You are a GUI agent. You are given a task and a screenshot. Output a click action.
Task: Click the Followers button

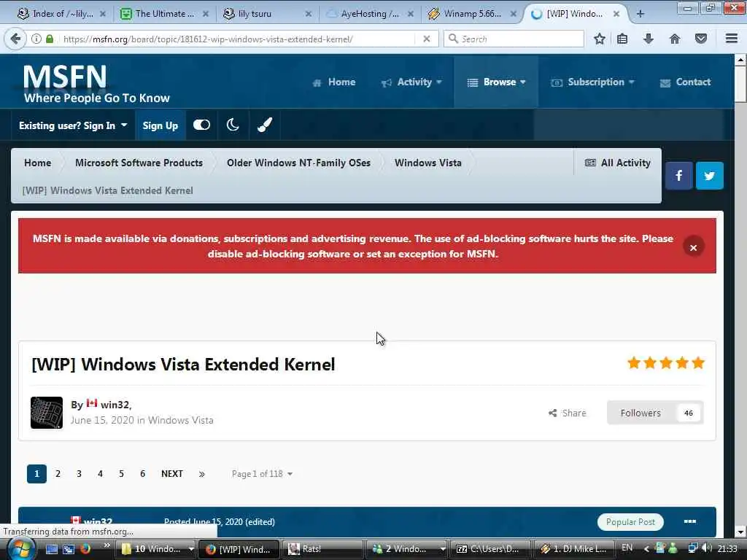coord(655,413)
